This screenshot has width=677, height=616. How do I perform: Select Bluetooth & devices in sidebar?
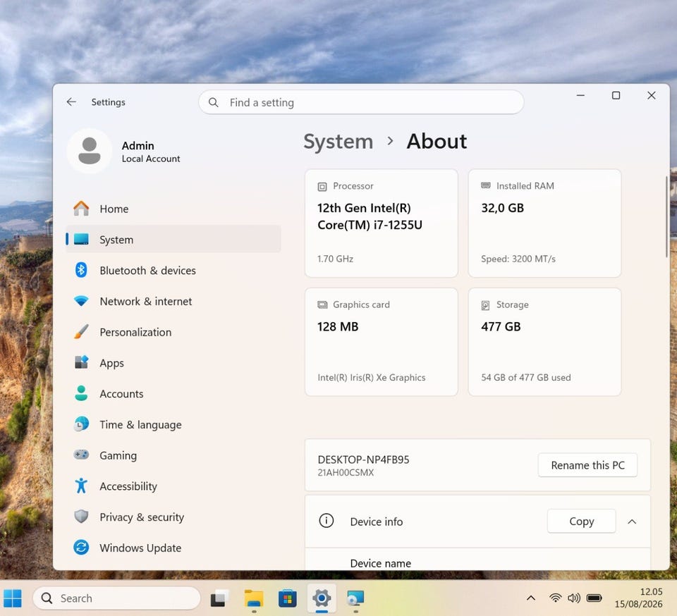(x=173, y=270)
